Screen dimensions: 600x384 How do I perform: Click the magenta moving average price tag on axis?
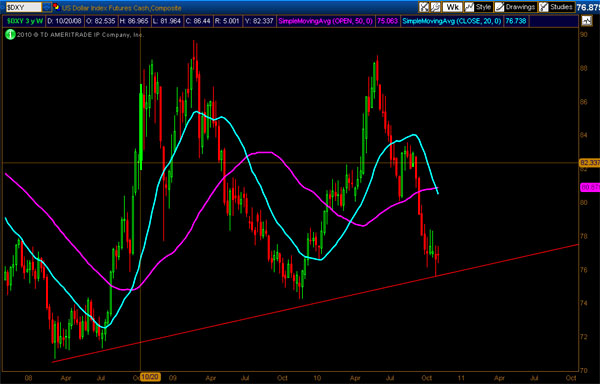point(590,187)
